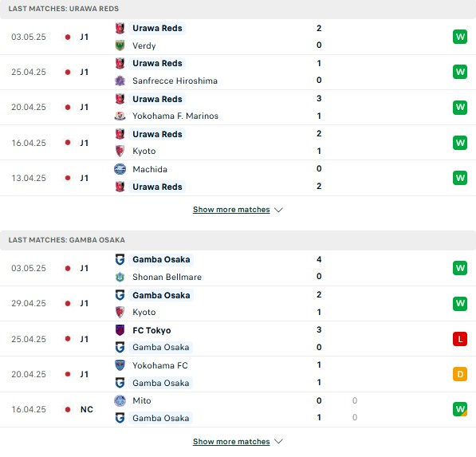The height and width of the screenshot is (457, 476).
Task: Click the Sanfrecce Hiroshima purple crest
Action: tap(120, 81)
